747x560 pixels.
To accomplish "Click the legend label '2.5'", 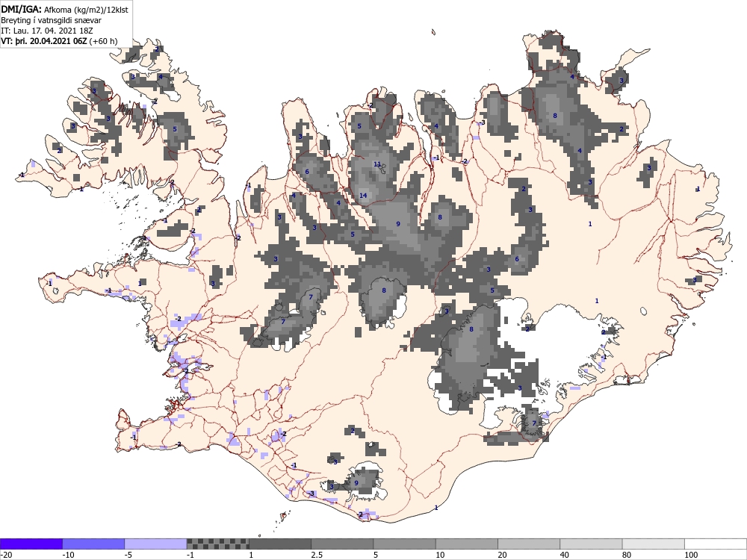I will pos(317,555).
